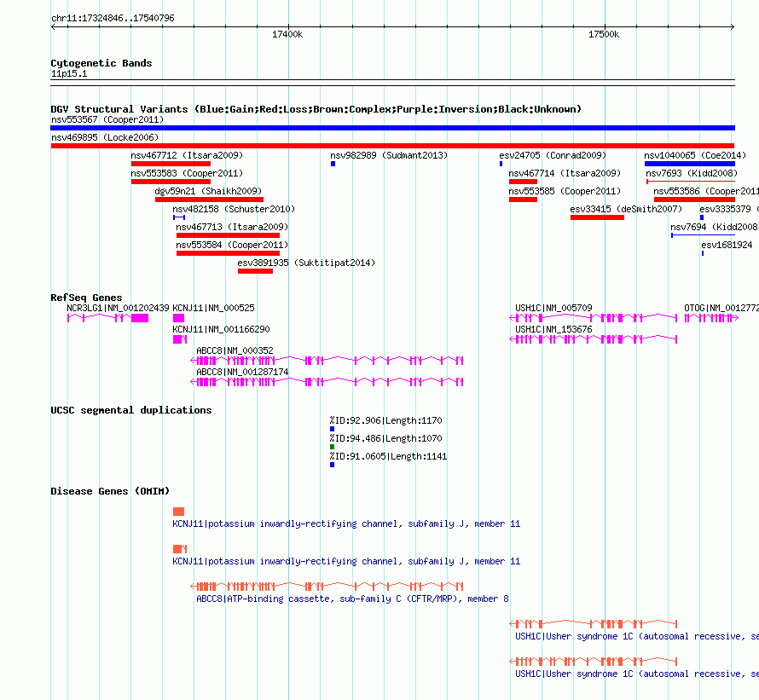The width and height of the screenshot is (759, 700).
Task: Click the USH1C NM_005709 transcript glyph
Action: 594,318
